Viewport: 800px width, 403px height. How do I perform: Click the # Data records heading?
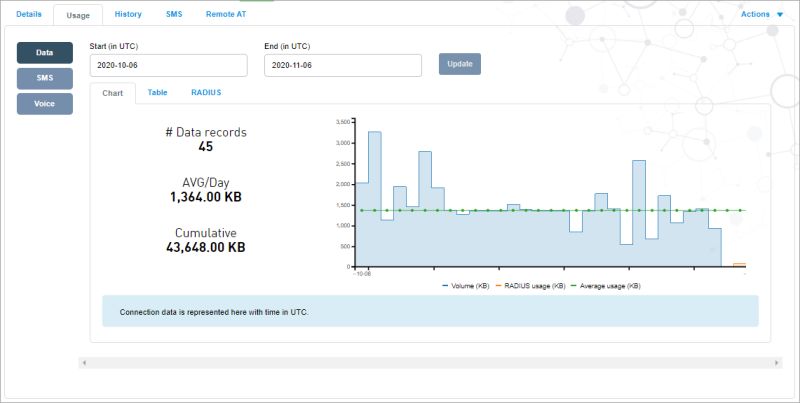(x=206, y=132)
